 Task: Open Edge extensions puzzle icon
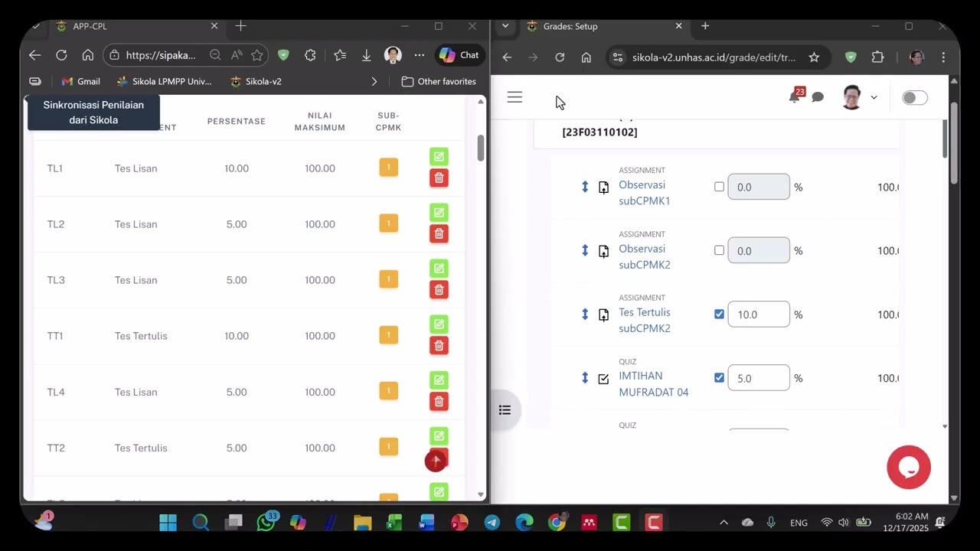(x=310, y=55)
